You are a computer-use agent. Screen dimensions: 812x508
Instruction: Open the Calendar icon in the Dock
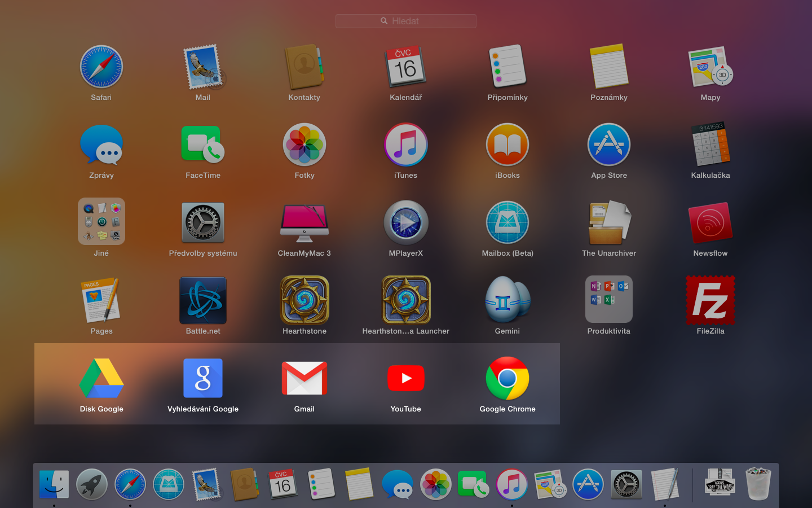283,484
